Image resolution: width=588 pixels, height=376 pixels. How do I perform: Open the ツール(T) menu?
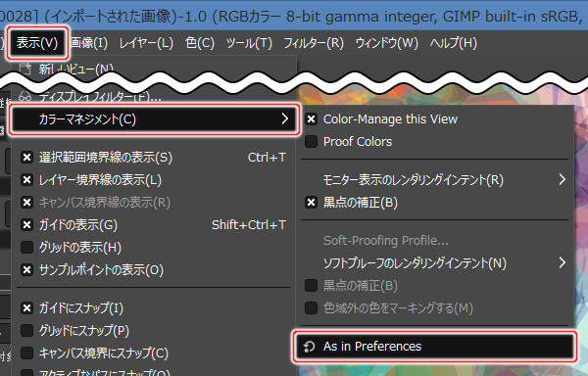pyautogui.click(x=249, y=43)
